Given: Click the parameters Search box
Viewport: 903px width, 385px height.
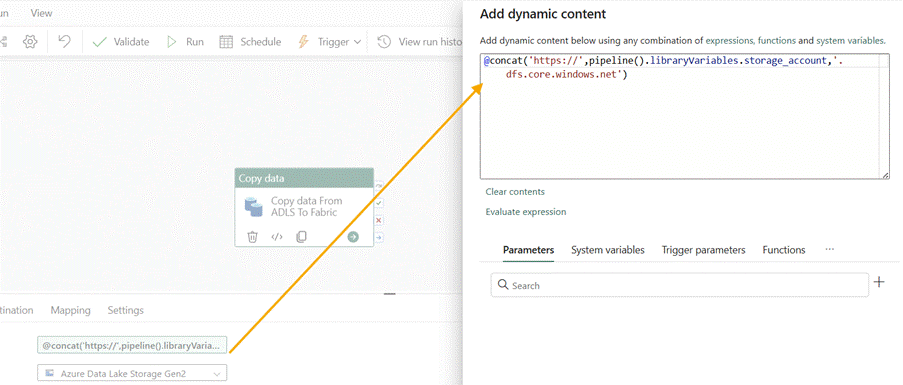Looking at the screenshot, I should click(680, 285).
